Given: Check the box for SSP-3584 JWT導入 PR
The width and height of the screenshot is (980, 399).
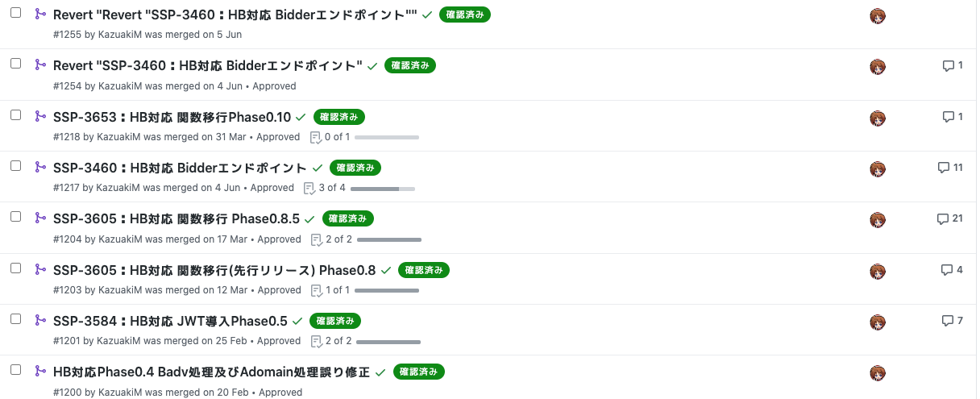Looking at the screenshot, I should [15, 319].
